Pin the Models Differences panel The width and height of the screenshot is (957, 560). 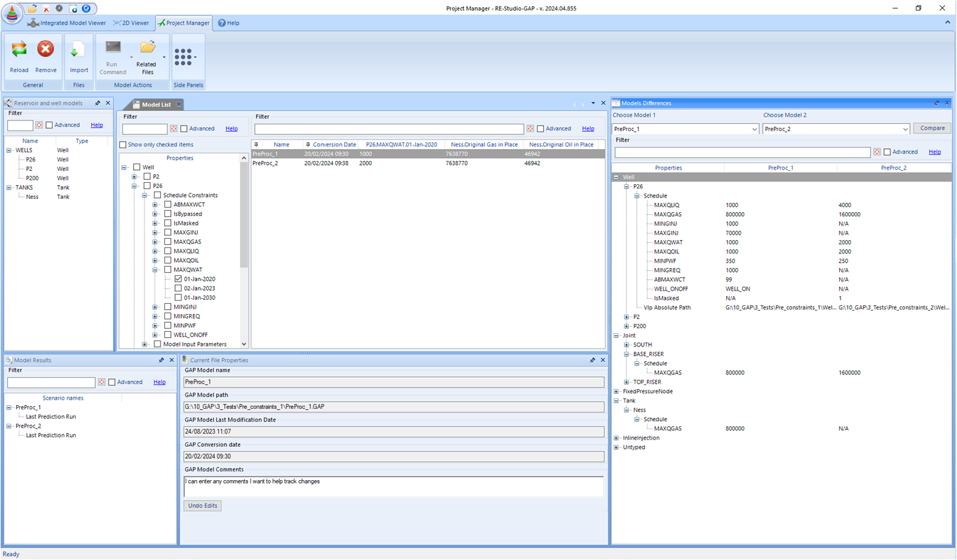937,103
